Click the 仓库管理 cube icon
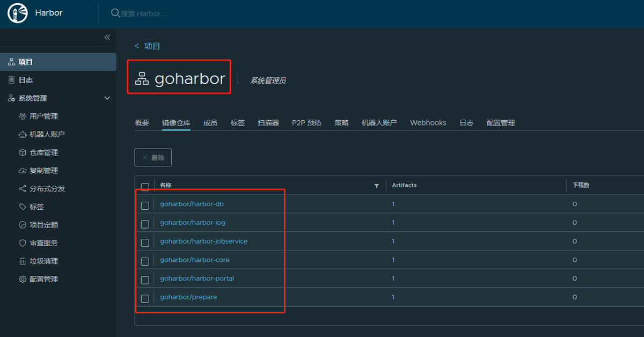644x337 pixels. click(23, 152)
